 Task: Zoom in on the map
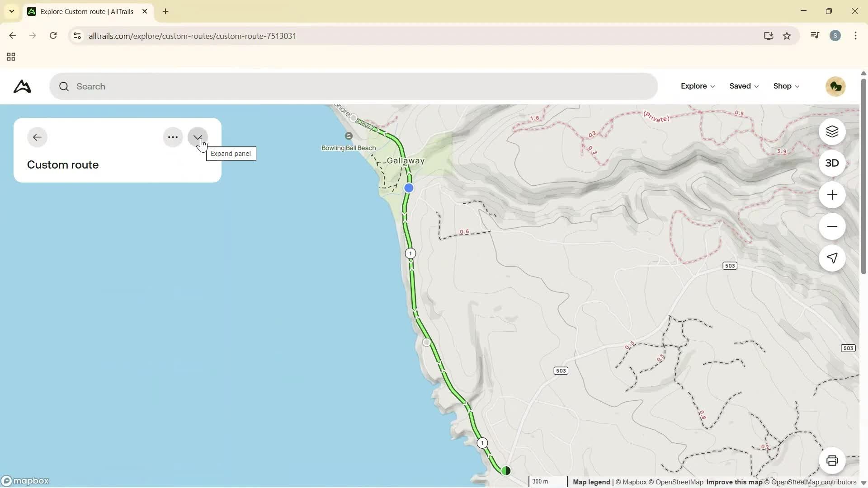(x=832, y=195)
